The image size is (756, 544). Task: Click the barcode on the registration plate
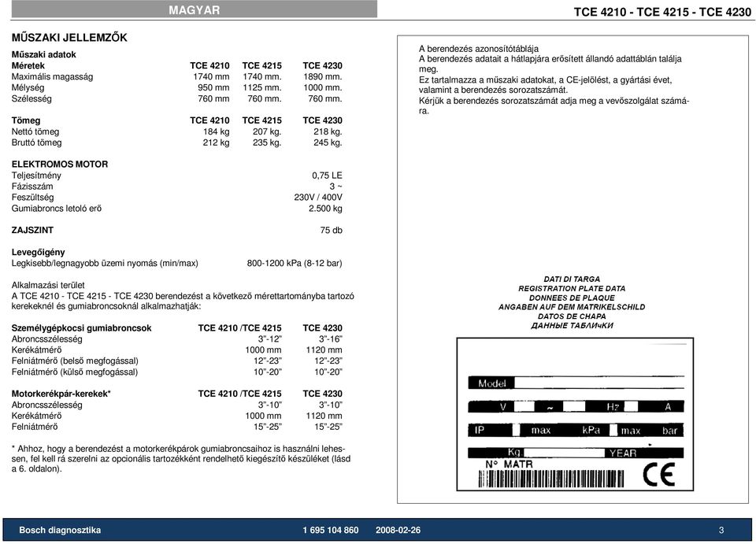point(550,479)
